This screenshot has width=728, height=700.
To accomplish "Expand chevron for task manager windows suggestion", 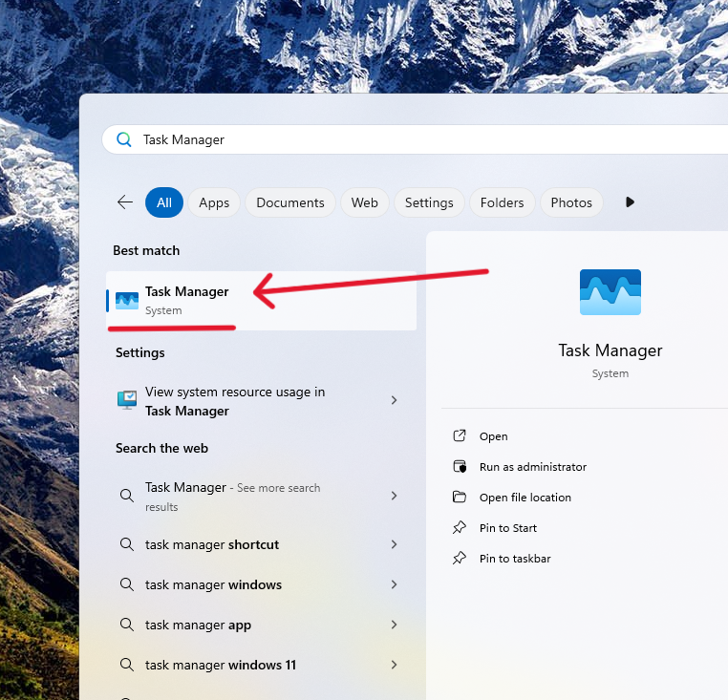I will coord(395,584).
